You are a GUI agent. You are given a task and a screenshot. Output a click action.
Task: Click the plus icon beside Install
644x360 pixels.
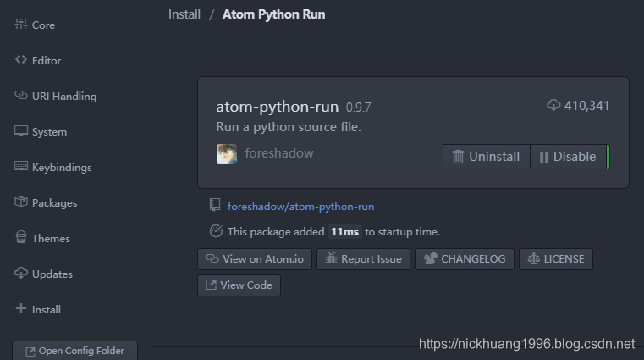21,308
